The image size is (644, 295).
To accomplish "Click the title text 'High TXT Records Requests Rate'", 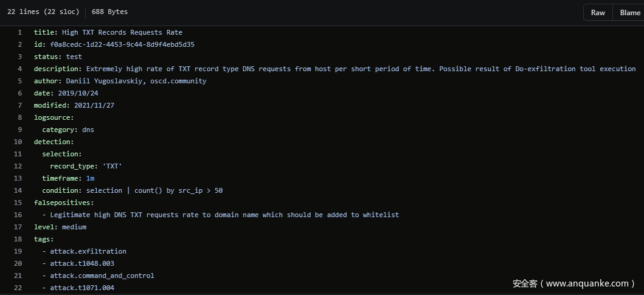I will [122, 32].
